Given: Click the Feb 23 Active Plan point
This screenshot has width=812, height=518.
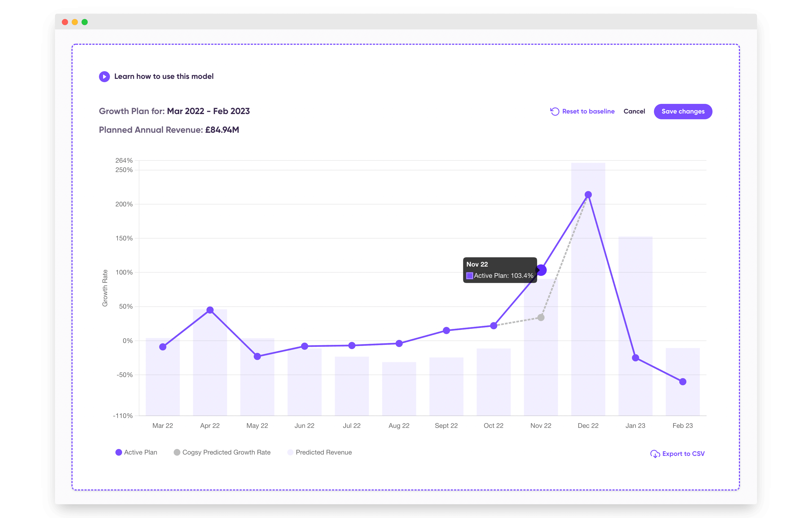Looking at the screenshot, I should tap(683, 382).
